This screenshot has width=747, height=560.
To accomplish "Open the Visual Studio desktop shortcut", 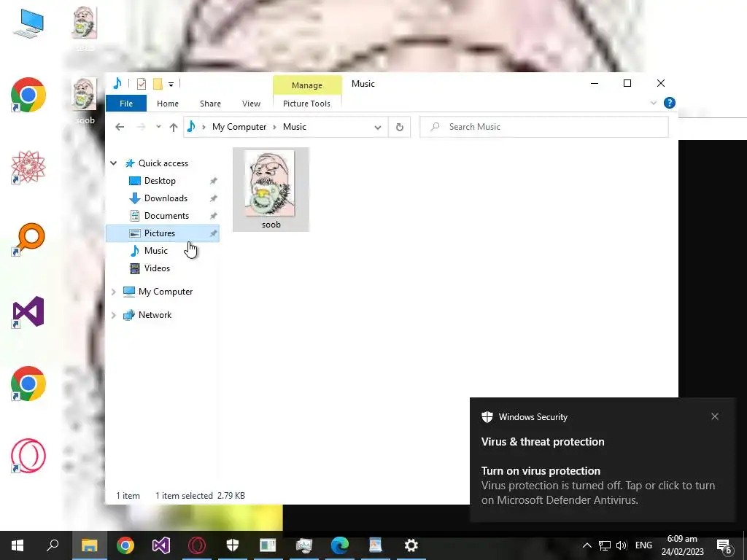I will [28, 312].
